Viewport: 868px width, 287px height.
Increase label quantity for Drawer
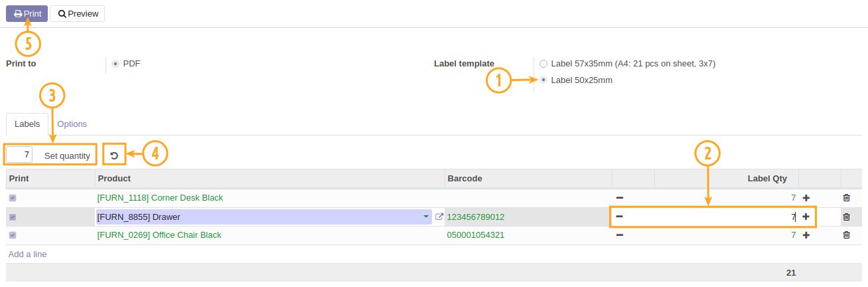806,217
